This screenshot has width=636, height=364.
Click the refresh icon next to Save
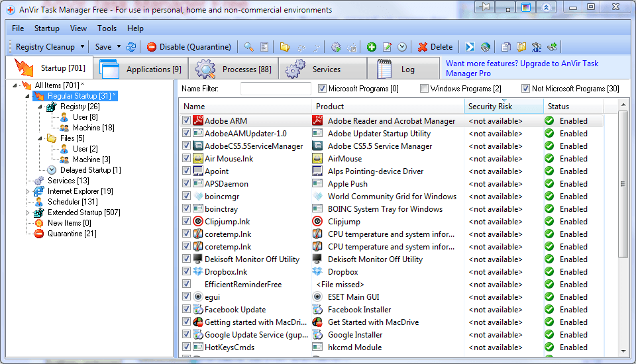(131, 47)
